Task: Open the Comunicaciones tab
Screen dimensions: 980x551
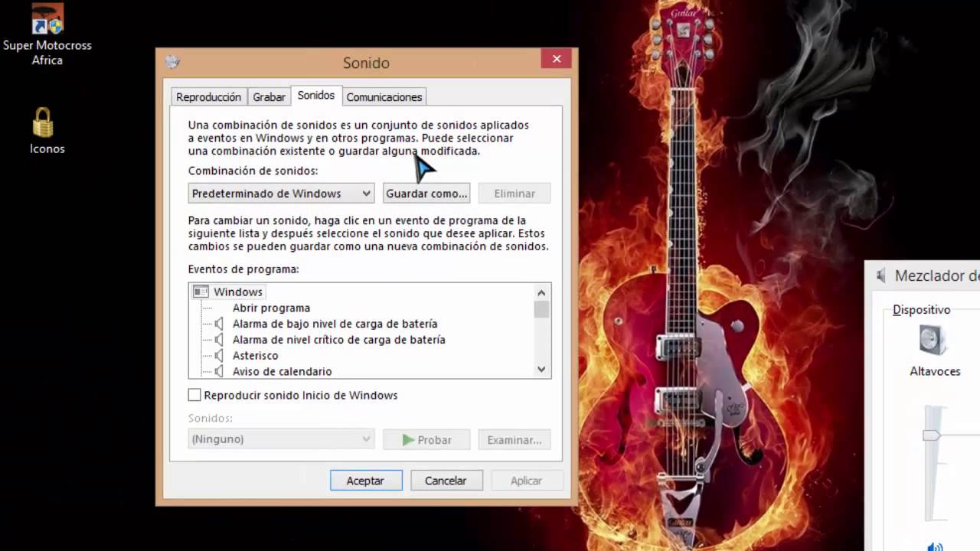Action: tap(384, 97)
